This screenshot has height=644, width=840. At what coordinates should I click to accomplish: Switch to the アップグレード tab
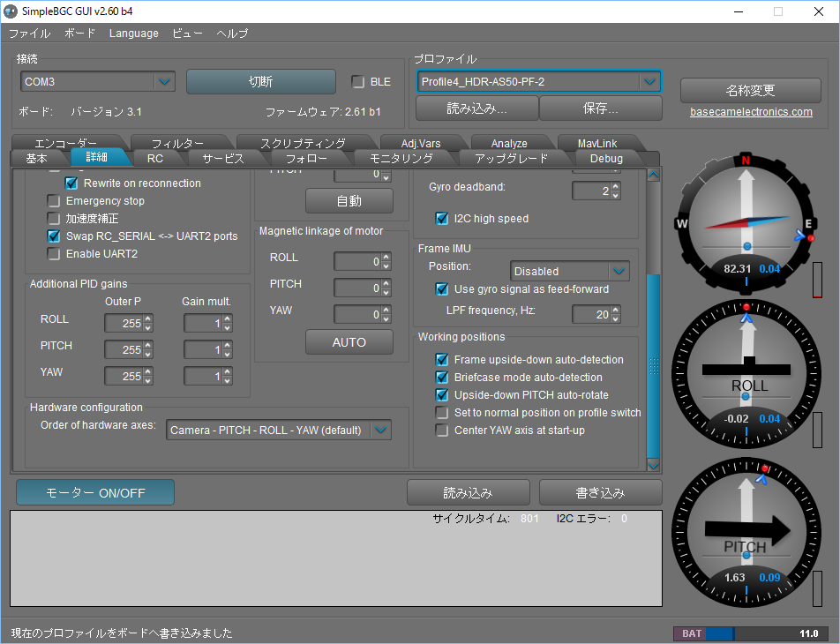(x=511, y=159)
